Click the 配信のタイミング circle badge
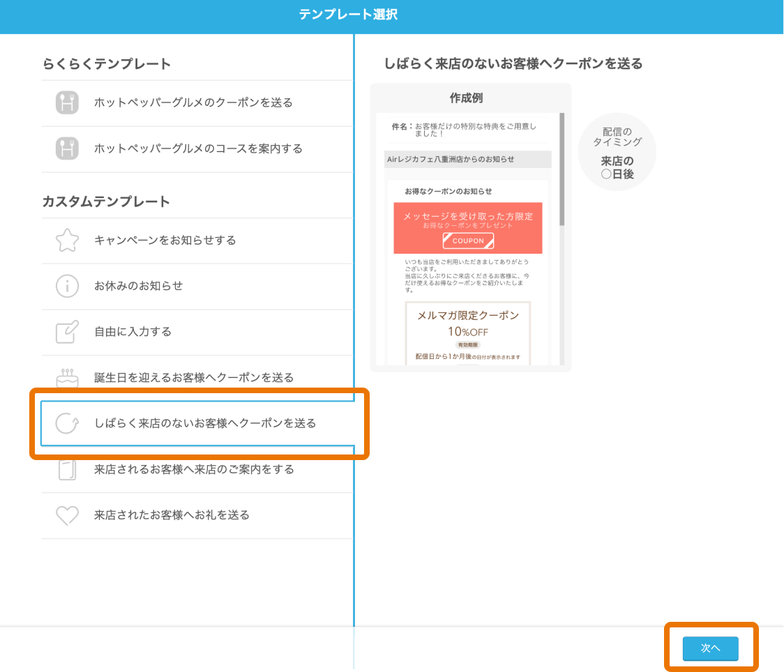The image size is (784, 672). tap(617, 152)
